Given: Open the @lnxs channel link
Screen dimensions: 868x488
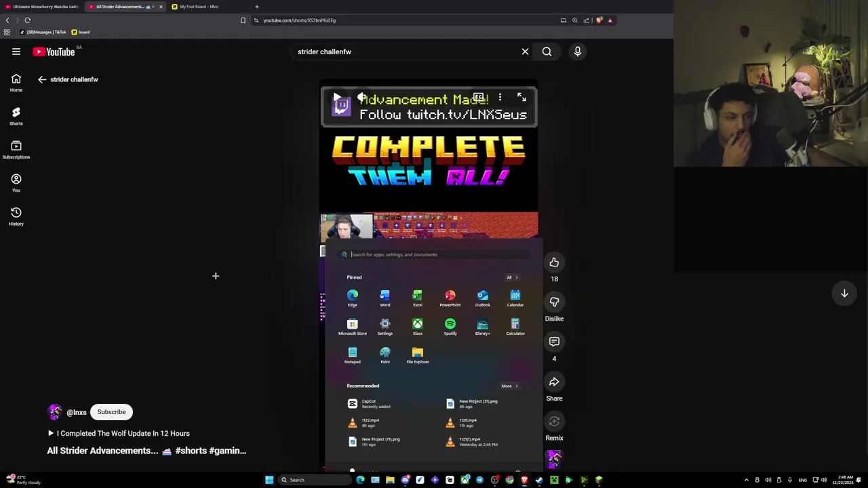Looking at the screenshot, I should [77, 412].
